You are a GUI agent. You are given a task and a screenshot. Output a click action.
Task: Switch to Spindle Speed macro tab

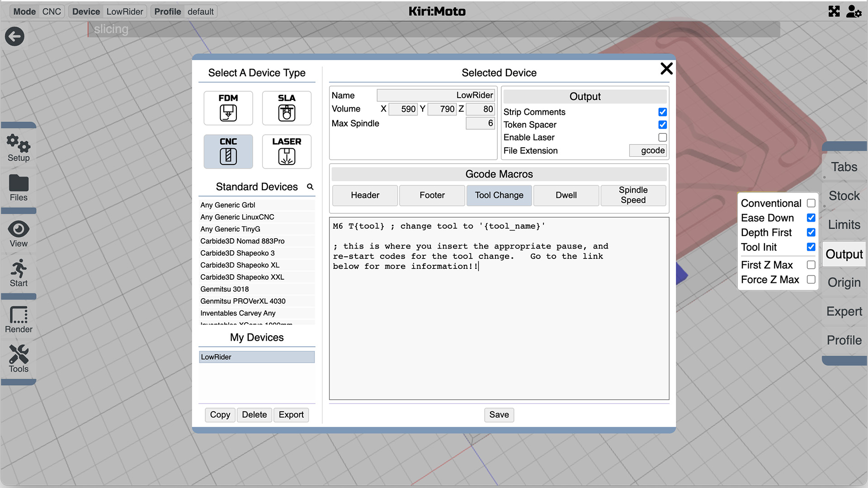(633, 195)
